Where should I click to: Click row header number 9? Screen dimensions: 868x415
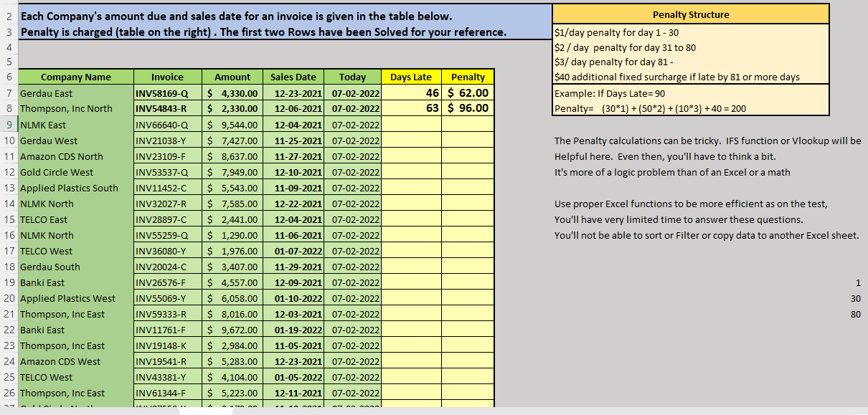coord(9,125)
